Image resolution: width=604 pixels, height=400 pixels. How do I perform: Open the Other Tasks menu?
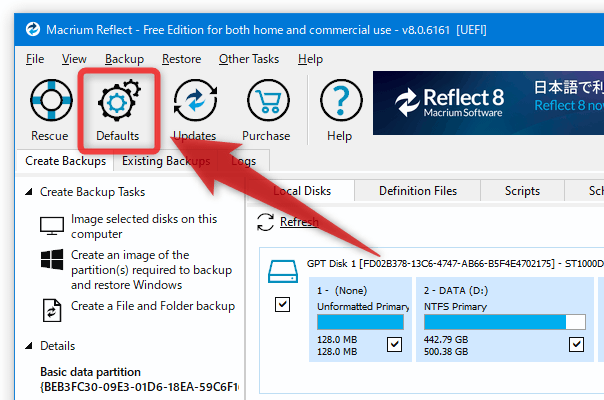point(249,59)
